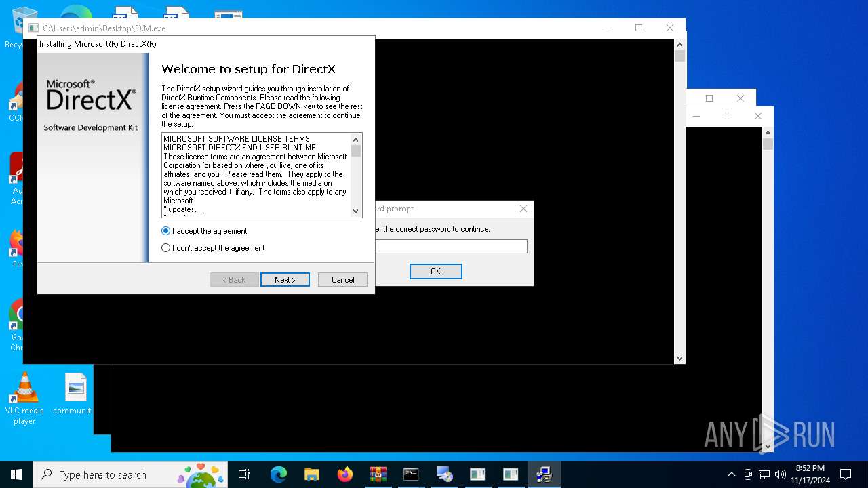This screenshot has width=868, height=488.
Task: Click the EXM.exe path in title bar
Action: pyautogui.click(x=104, y=28)
